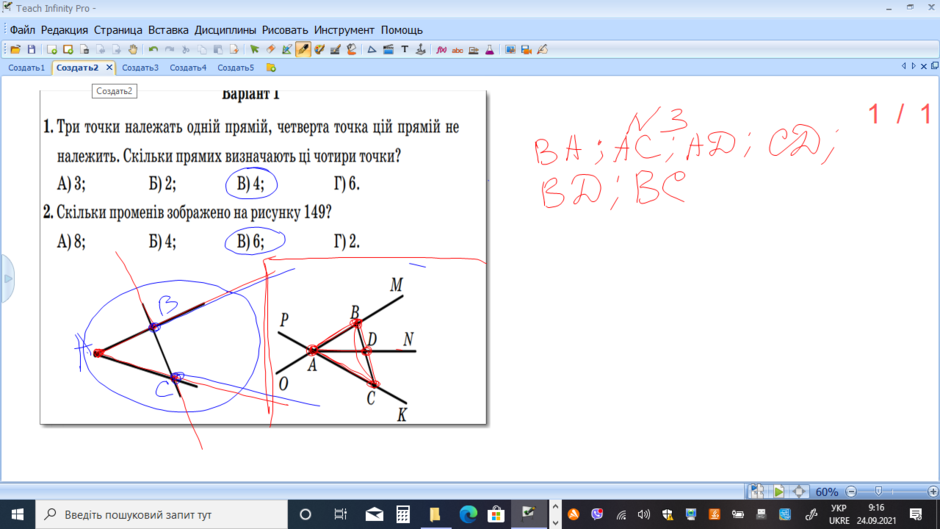Save the document with the floppy icon
This screenshot has width=940, height=529.
click(31, 50)
